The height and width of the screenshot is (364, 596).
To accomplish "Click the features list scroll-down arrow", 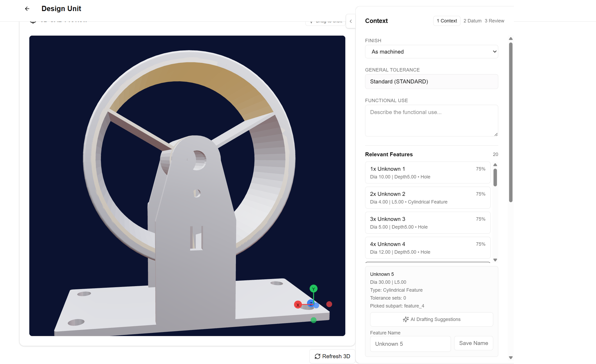I will click(495, 260).
